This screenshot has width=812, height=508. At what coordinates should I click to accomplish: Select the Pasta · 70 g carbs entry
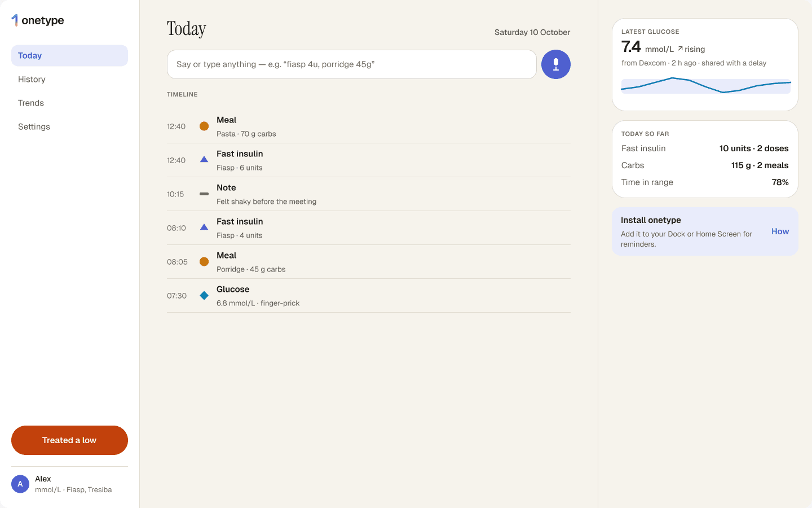pyautogui.click(x=369, y=126)
